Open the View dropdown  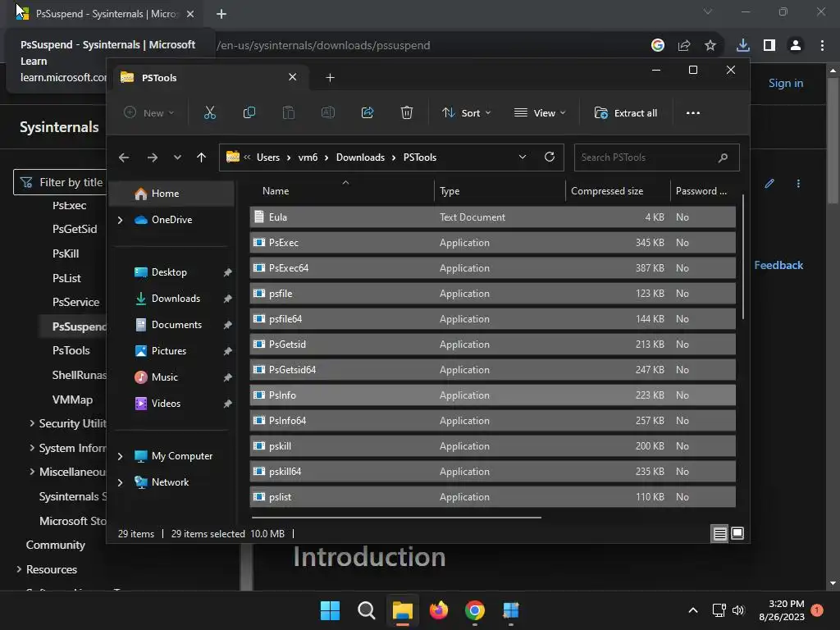tap(540, 113)
